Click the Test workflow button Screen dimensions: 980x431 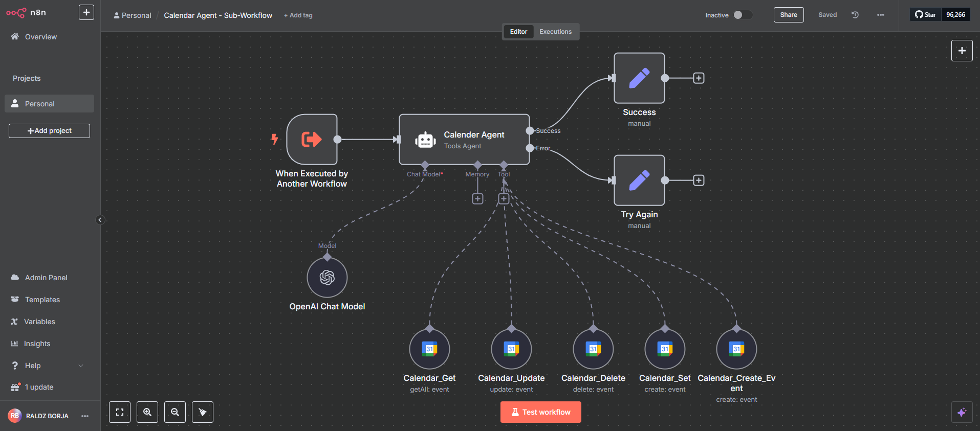[540, 412]
